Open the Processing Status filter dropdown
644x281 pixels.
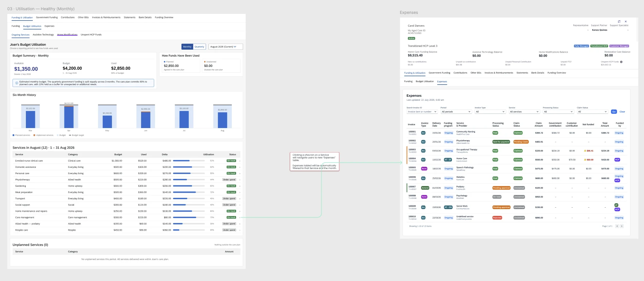point(558,112)
